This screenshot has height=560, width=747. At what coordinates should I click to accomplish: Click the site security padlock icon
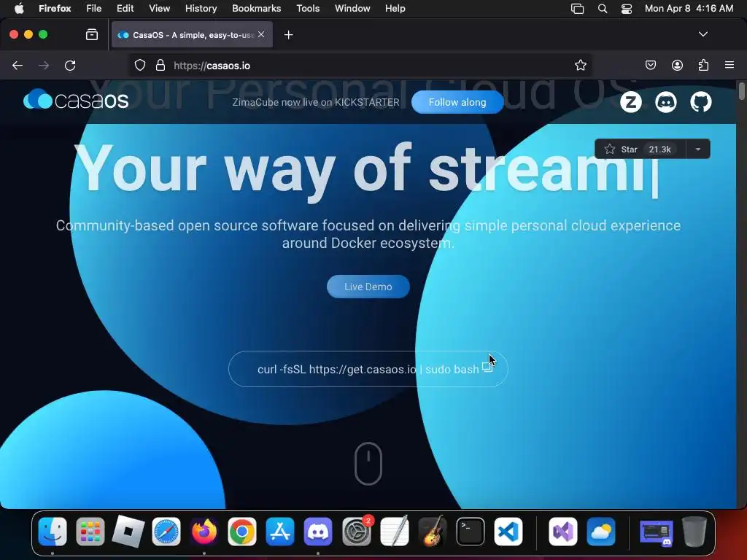pyautogui.click(x=160, y=65)
